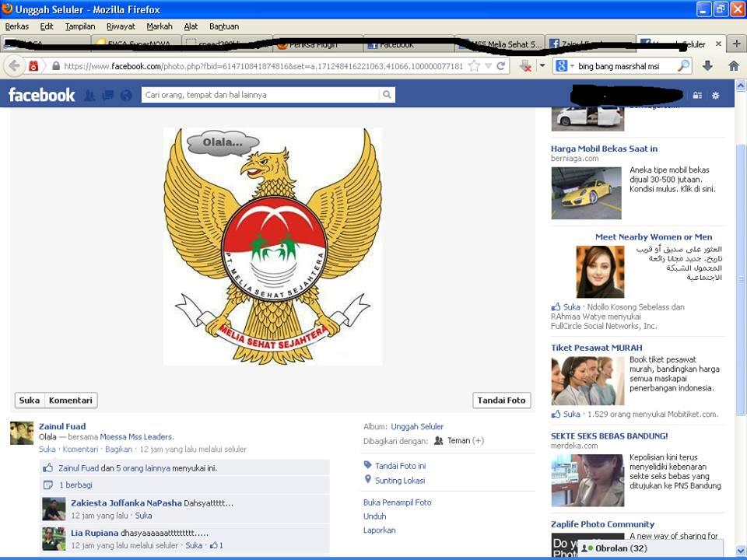This screenshot has width=747, height=560.
Task: Click the yellow sports car ad thumbnail
Action: tap(587, 193)
